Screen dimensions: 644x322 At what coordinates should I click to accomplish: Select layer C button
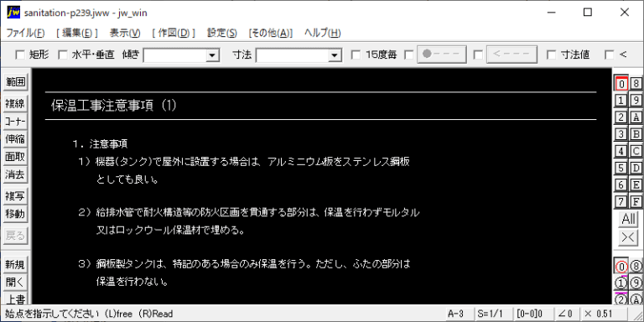coord(636,151)
